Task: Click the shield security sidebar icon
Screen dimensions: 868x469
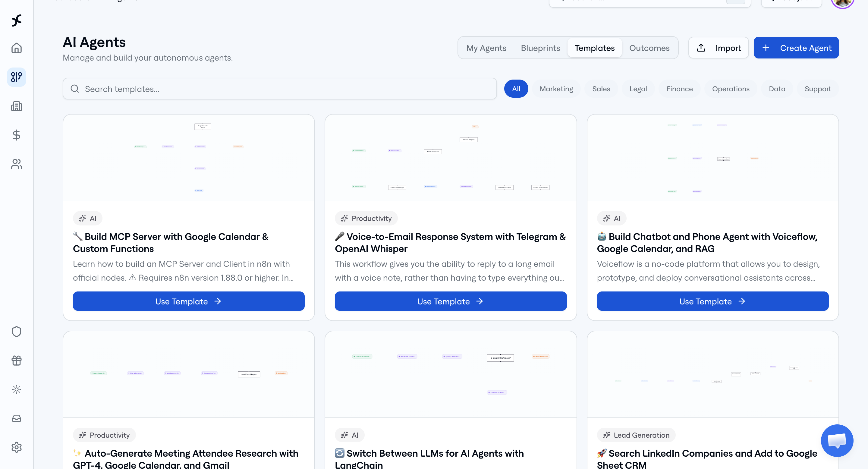Action: [x=17, y=332]
